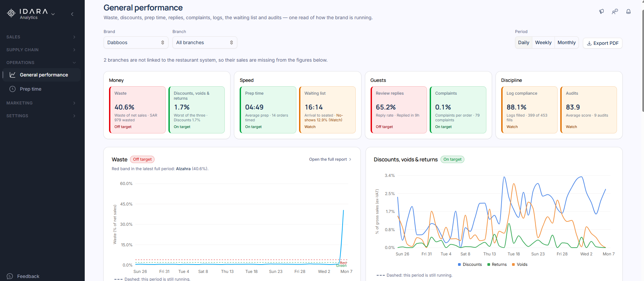Open the Waste 40.6% metric card
Viewport: 644px width, 281px height.
[x=137, y=110]
